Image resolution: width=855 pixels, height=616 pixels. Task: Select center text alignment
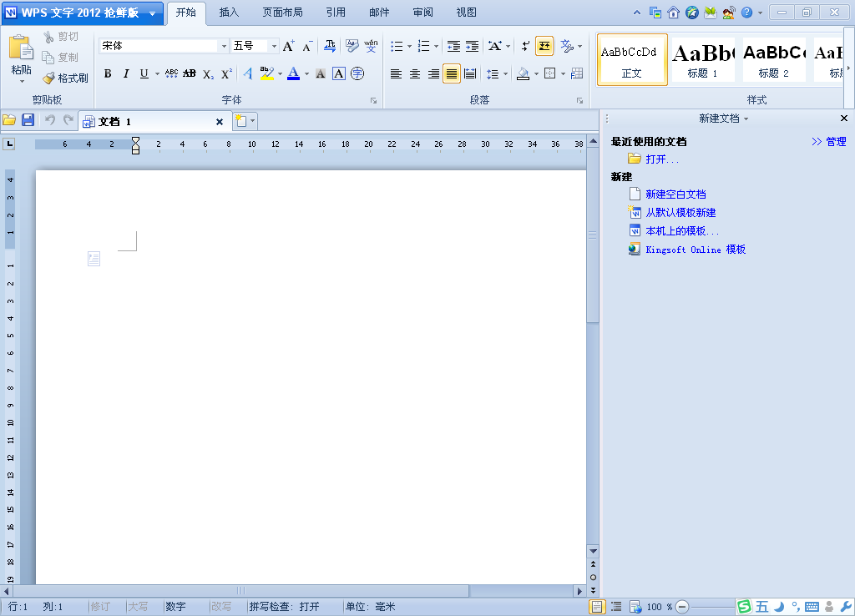pos(414,73)
